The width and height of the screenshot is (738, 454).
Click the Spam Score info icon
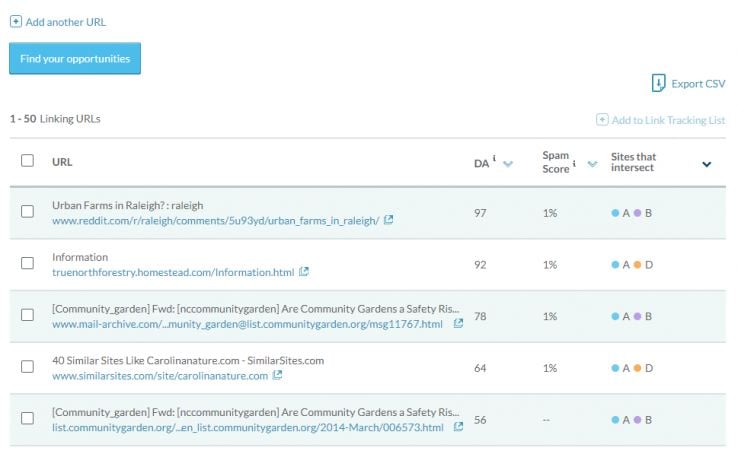pos(574,163)
